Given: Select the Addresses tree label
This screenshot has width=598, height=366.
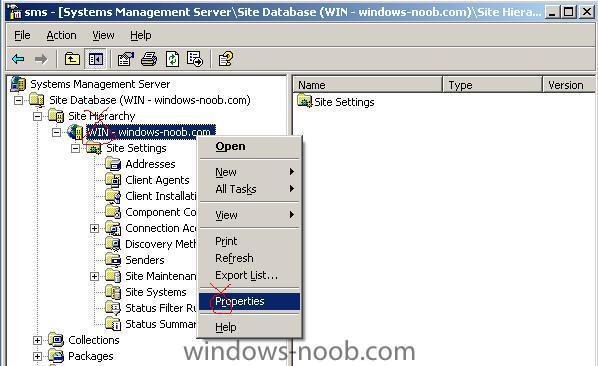Looking at the screenshot, I should pos(150,164).
